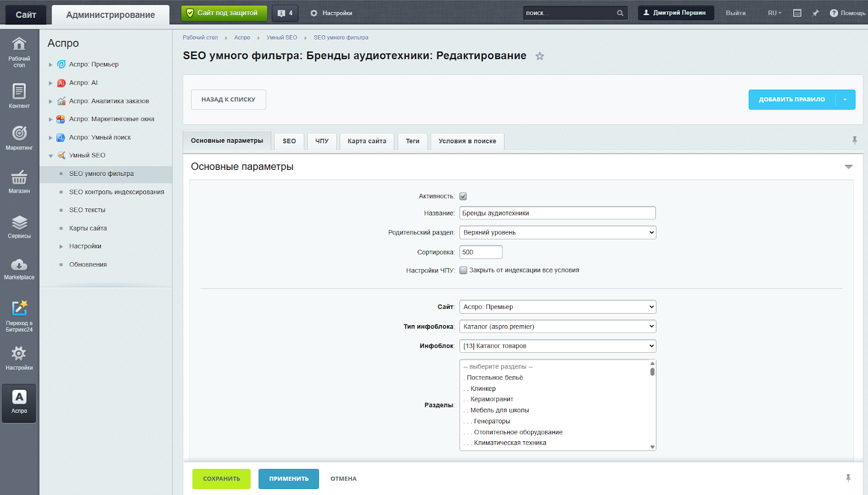
Task: Click the Контент document icon
Action: coord(19,92)
